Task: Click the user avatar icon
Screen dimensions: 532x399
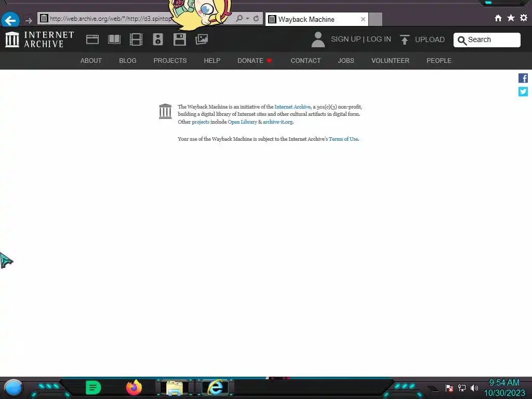Action: point(318,39)
